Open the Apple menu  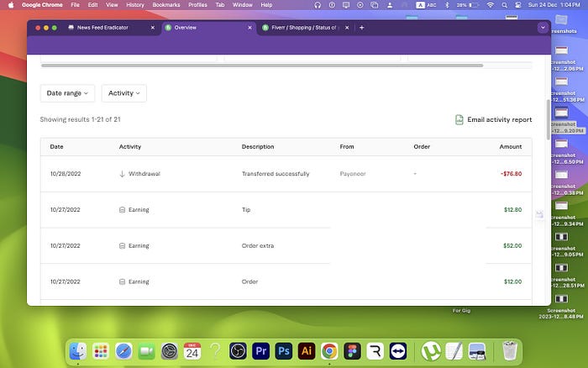coord(11,5)
